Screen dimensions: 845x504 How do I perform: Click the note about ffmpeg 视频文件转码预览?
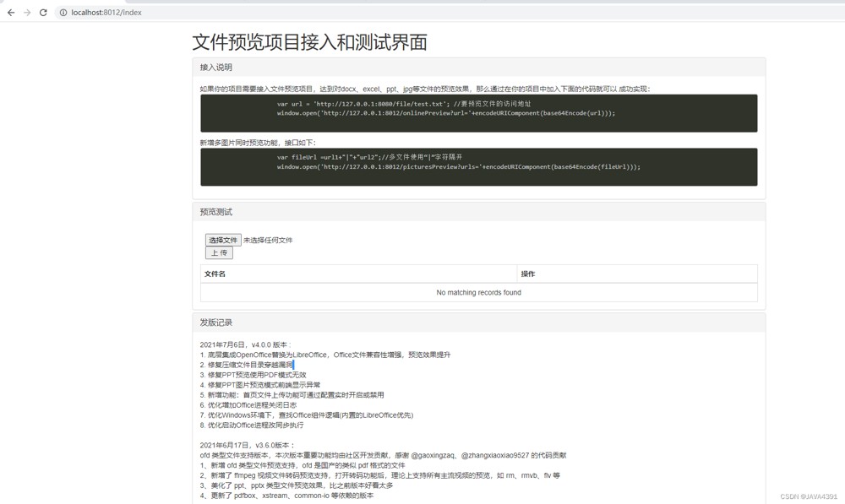[x=380, y=475]
